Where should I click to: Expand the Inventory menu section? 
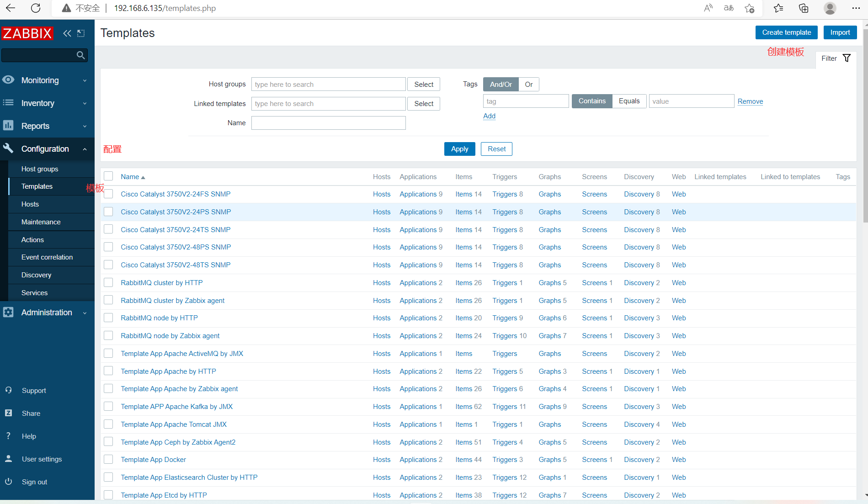[47, 103]
